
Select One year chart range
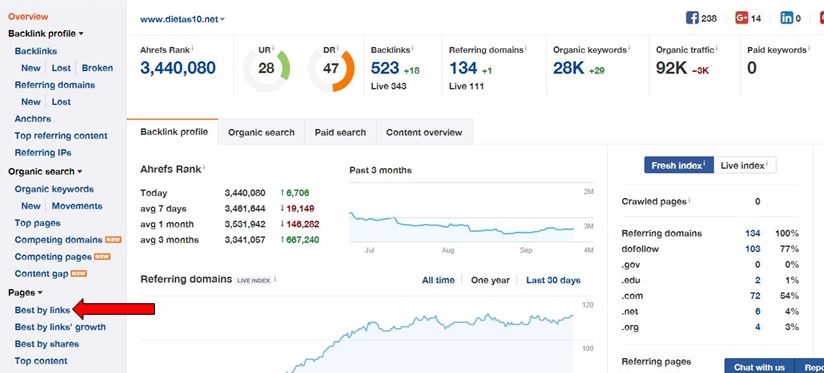coord(490,281)
